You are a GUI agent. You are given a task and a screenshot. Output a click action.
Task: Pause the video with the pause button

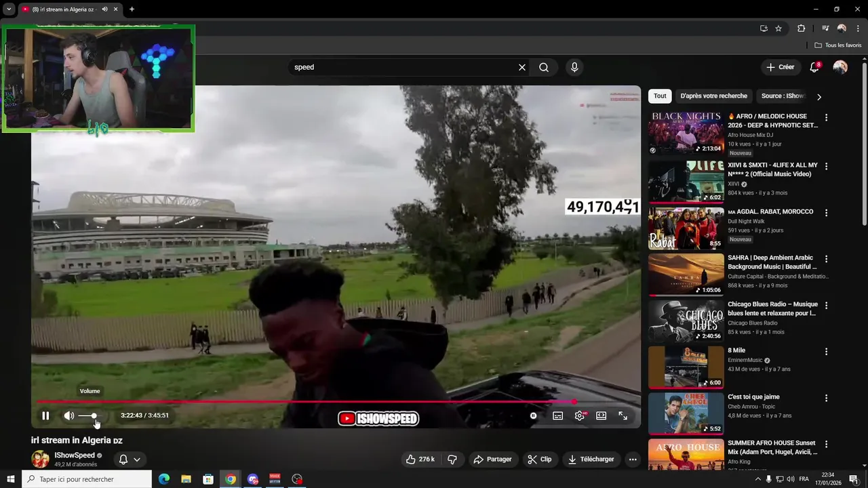tap(45, 415)
